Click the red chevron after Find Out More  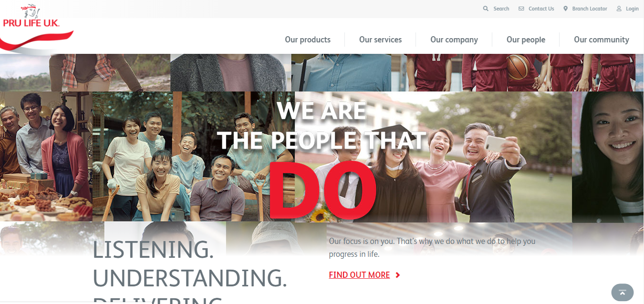coord(398,275)
